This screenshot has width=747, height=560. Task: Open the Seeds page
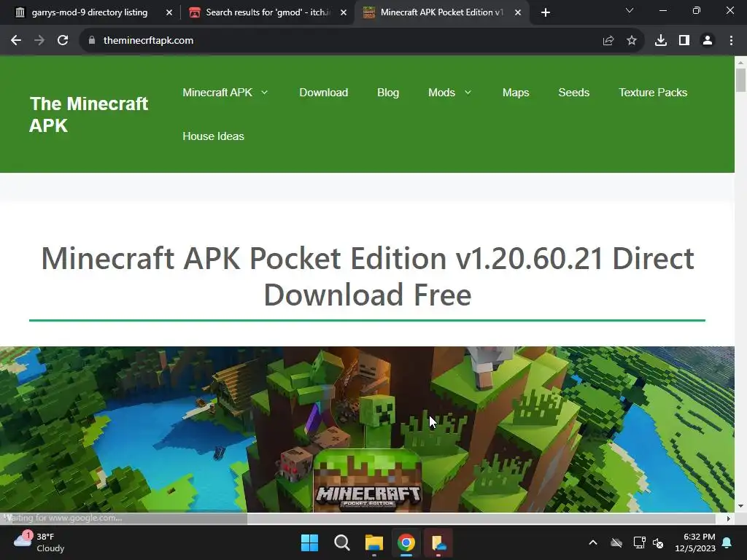coord(573,93)
